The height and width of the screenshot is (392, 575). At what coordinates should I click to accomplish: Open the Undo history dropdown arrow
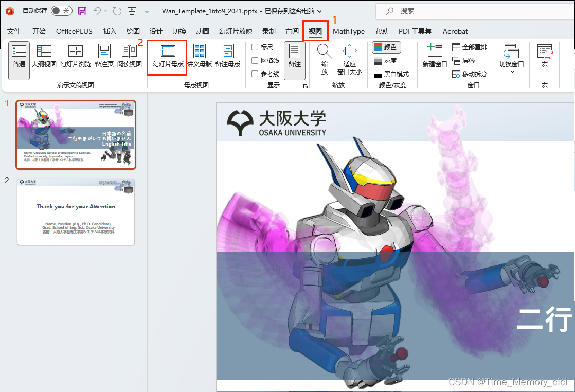coord(105,11)
